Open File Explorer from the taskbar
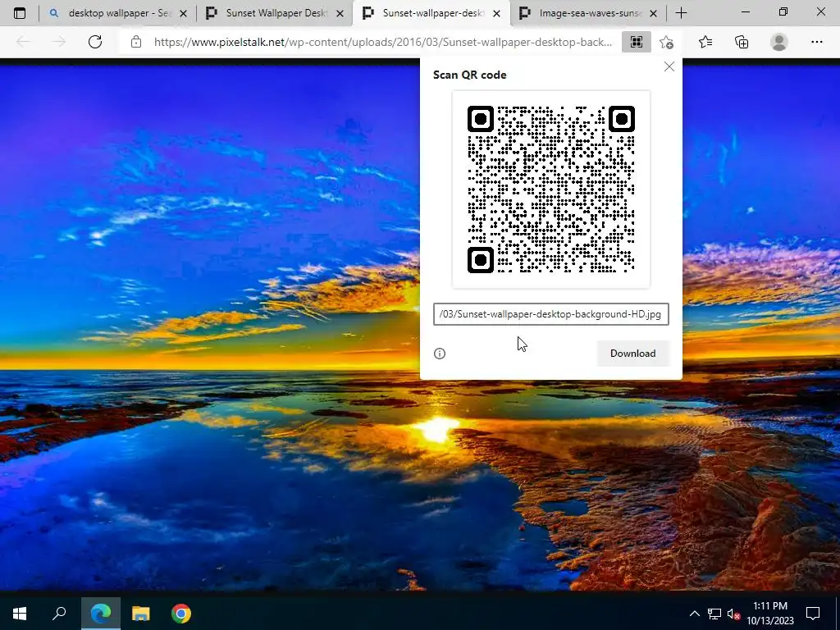 (141, 614)
